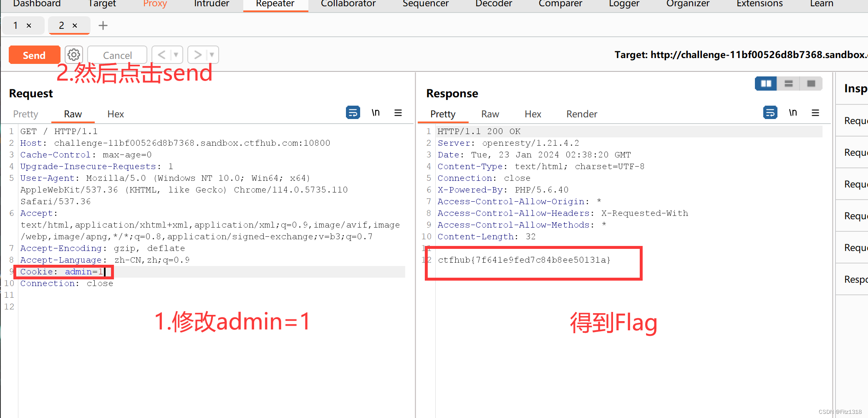
Task: Switch Response view to Pretty
Action: (x=443, y=114)
